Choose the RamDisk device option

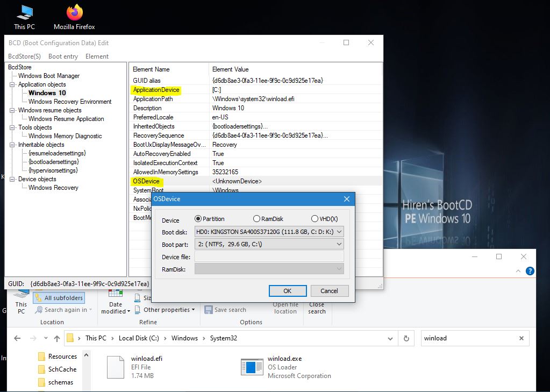[256, 219]
